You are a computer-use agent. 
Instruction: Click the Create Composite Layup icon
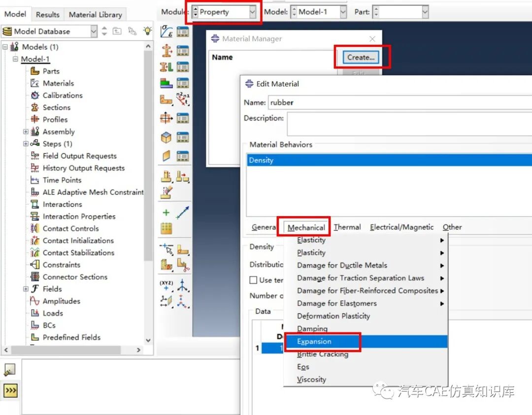(x=166, y=83)
